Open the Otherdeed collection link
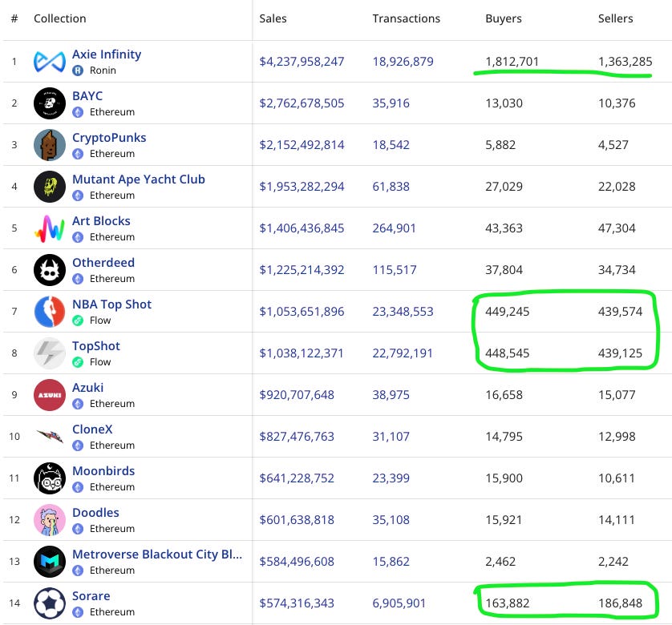 click(x=103, y=263)
